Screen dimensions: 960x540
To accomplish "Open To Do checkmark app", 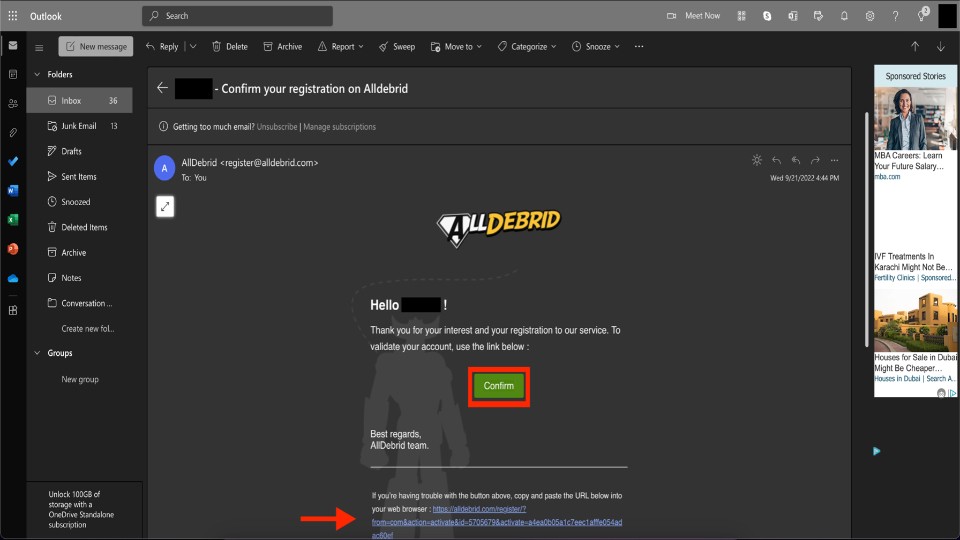I will [13, 161].
